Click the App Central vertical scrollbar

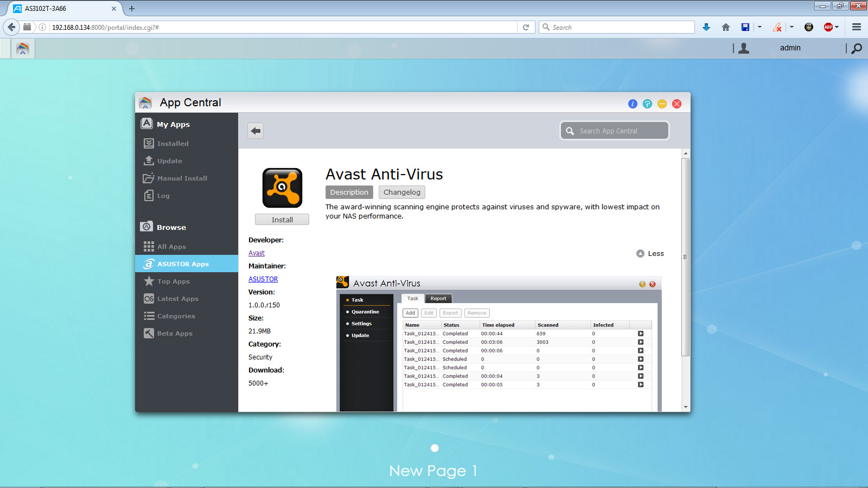click(686, 257)
